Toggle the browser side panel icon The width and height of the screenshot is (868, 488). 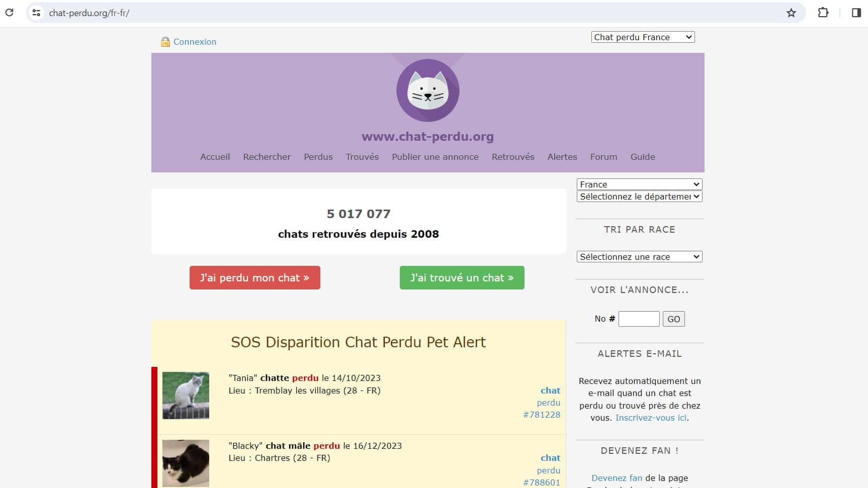(x=856, y=13)
